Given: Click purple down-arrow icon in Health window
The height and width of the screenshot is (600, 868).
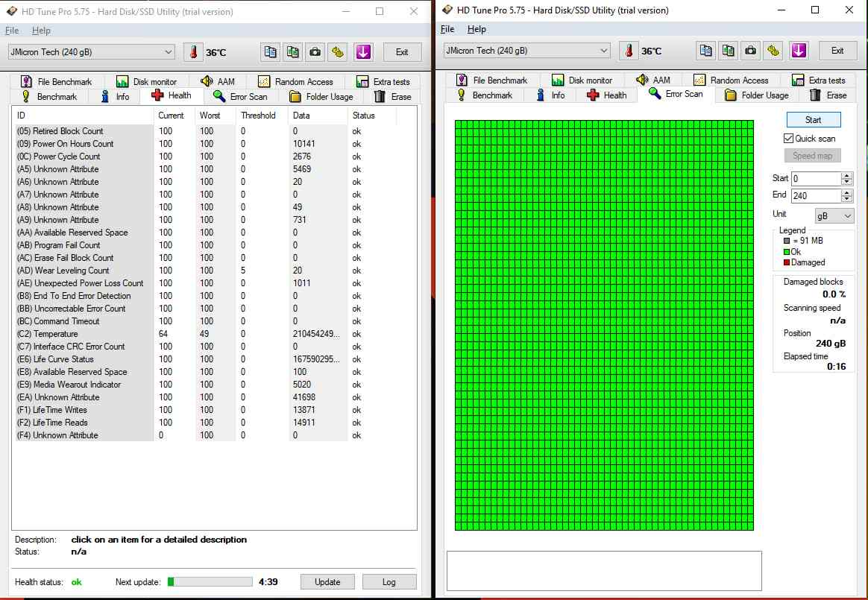Looking at the screenshot, I should [x=363, y=52].
